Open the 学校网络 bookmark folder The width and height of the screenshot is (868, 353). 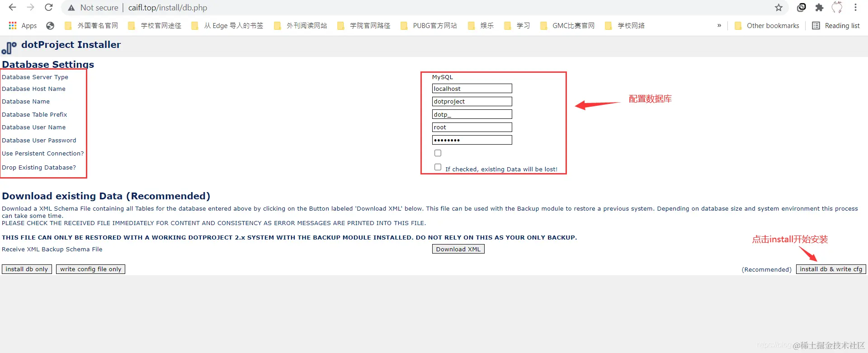625,26
